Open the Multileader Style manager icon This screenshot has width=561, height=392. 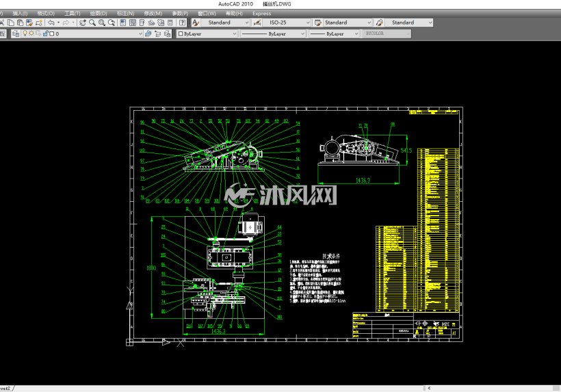click(x=379, y=23)
